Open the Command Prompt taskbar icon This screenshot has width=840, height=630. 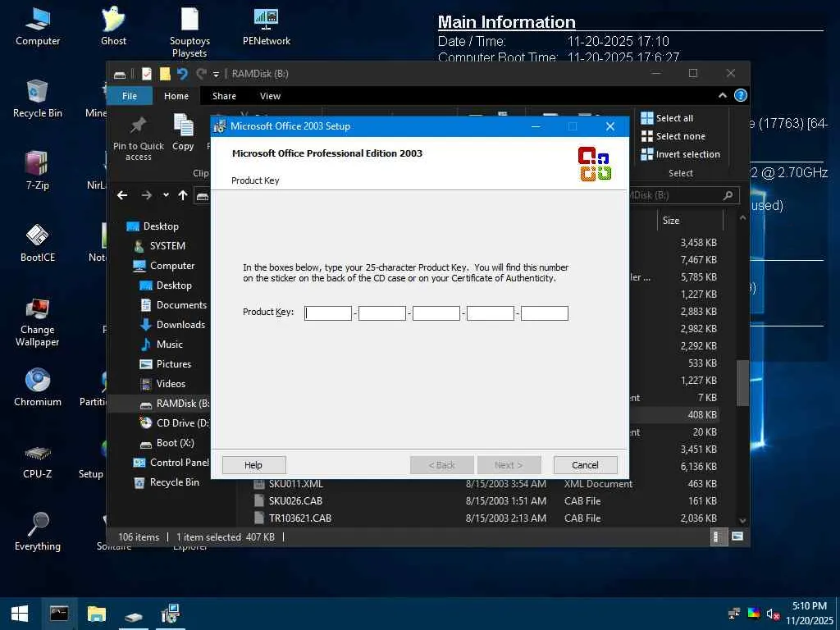click(x=59, y=614)
